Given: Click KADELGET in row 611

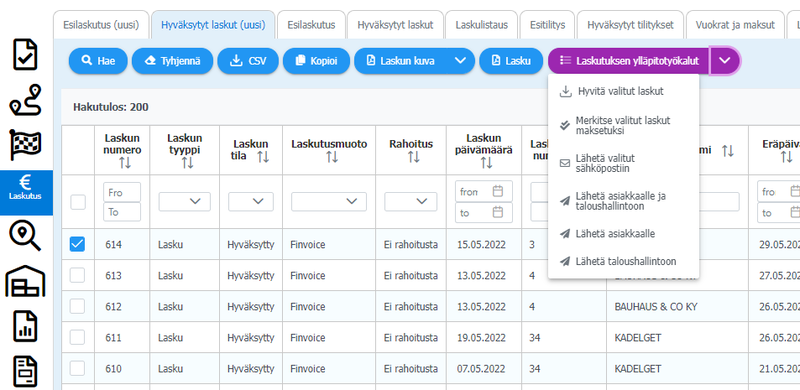Looking at the screenshot, I should [x=638, y=337].
